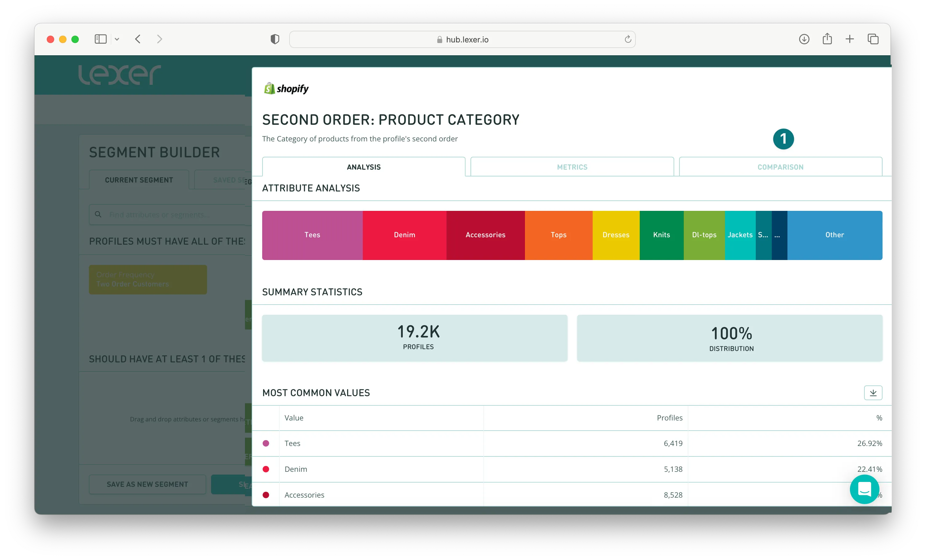The height and width of the screenshot is (560, 925).
Task: Click the Other segment of the bar chart
Action: pyautogui.click(x=834, y=235)
